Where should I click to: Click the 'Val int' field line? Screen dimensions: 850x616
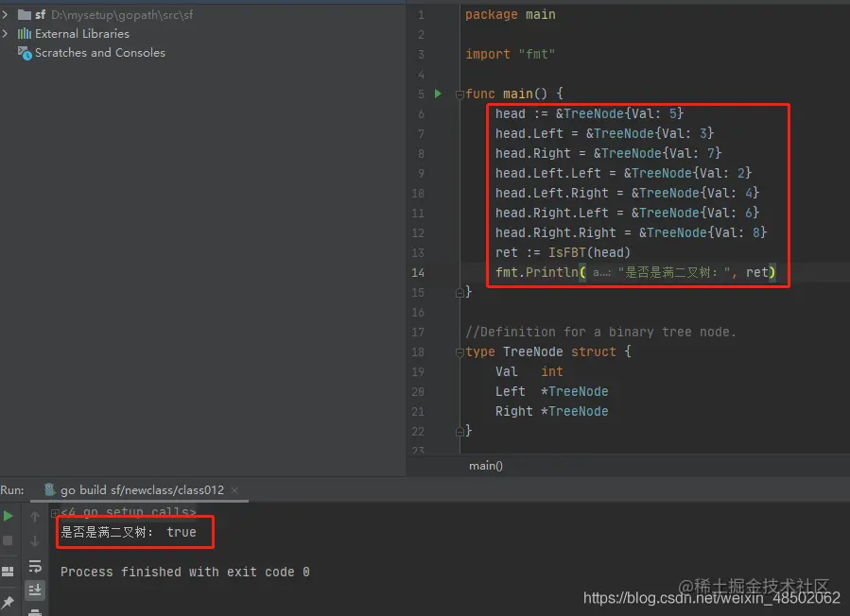click(x=529, y=371)
